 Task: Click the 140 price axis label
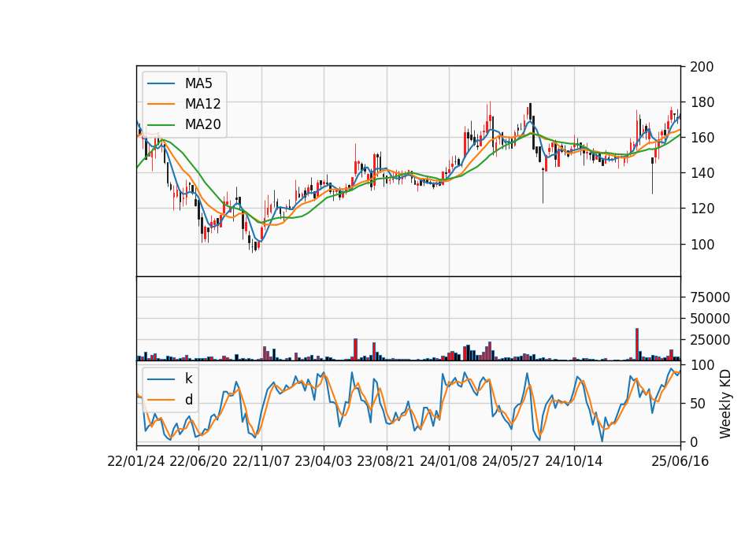click(x=702, y=173)
